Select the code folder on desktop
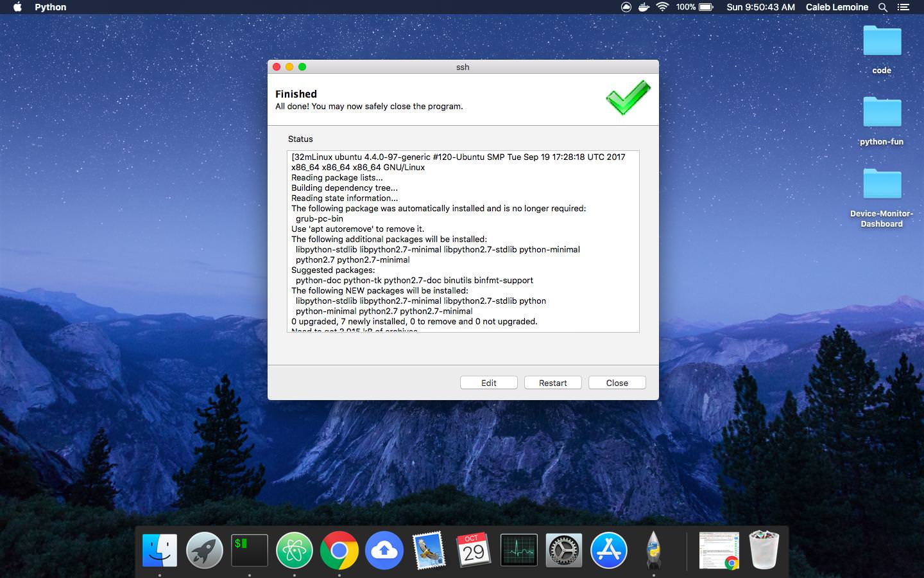This screenshot has width=924, height=578. pos(882,49)
